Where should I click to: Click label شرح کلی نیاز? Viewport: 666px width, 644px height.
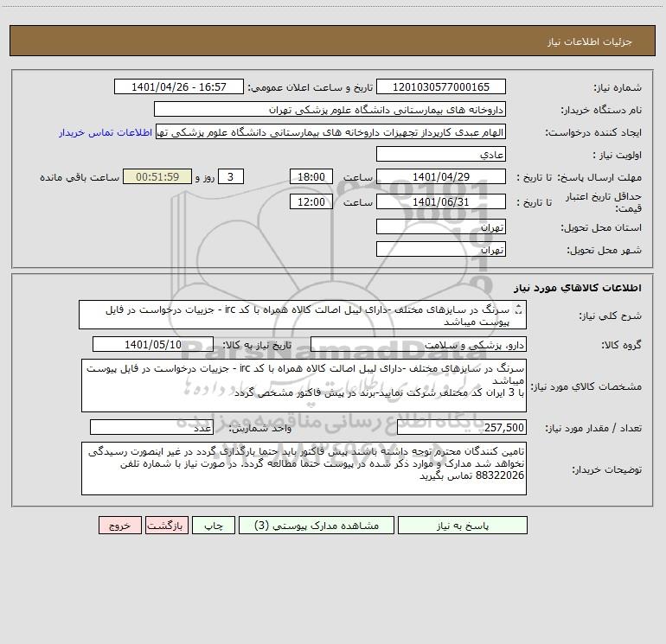point(611,316)
